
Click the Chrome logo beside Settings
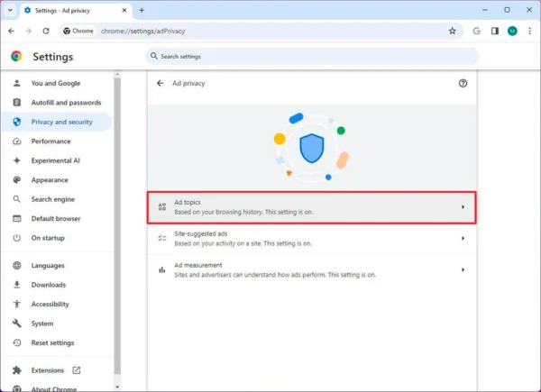point(16,56)
